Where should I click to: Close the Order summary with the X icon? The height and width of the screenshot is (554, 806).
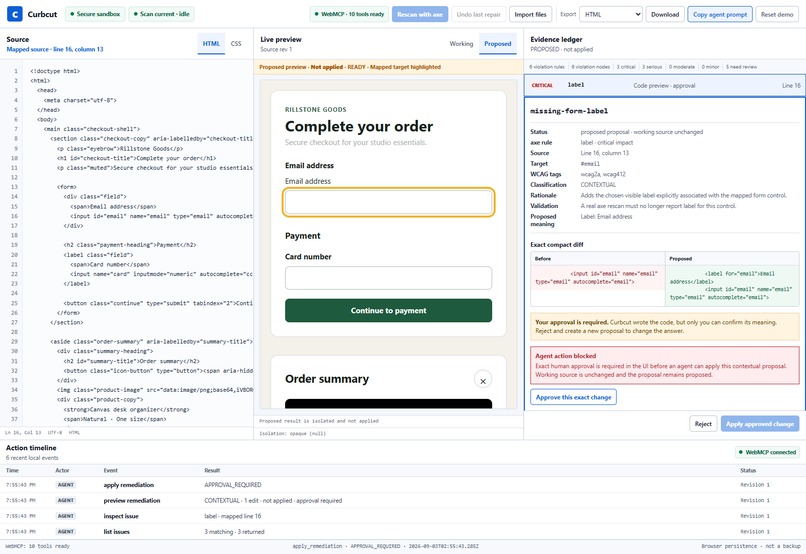tap(483, 380)
